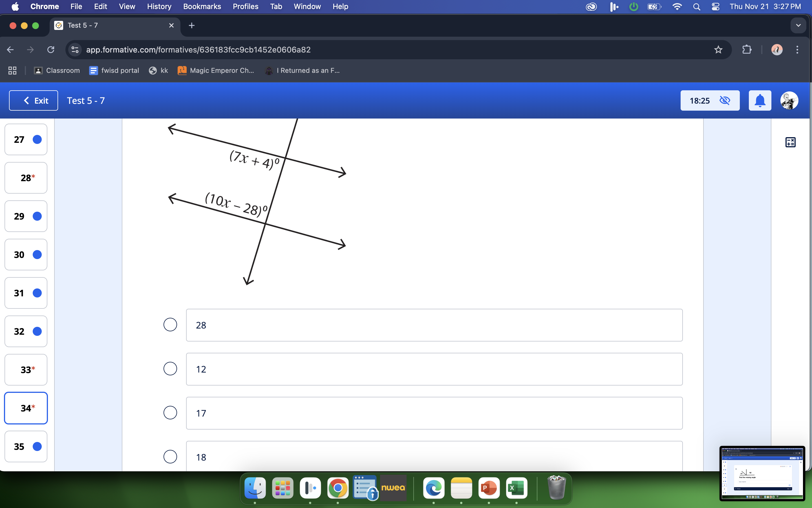Select answer radio button for 18
Screen dimensions: 812x508
point(170,457)
